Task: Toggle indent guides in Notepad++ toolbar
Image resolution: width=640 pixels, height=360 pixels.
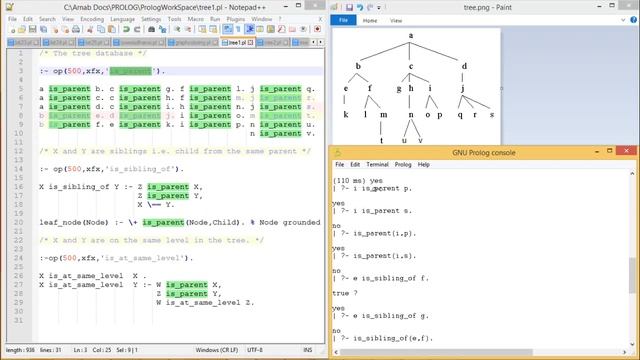Action: pyautogui.click(x=249, y=29)
